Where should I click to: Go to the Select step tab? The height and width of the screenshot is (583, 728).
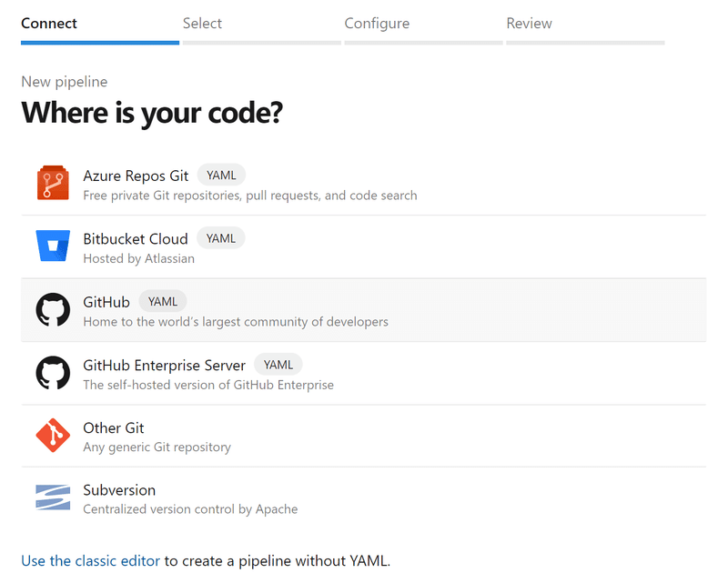[202, 24]
